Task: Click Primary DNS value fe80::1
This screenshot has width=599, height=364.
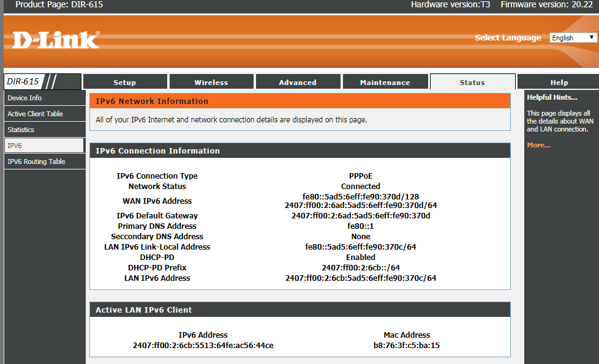Action: [x=361, y=226]
